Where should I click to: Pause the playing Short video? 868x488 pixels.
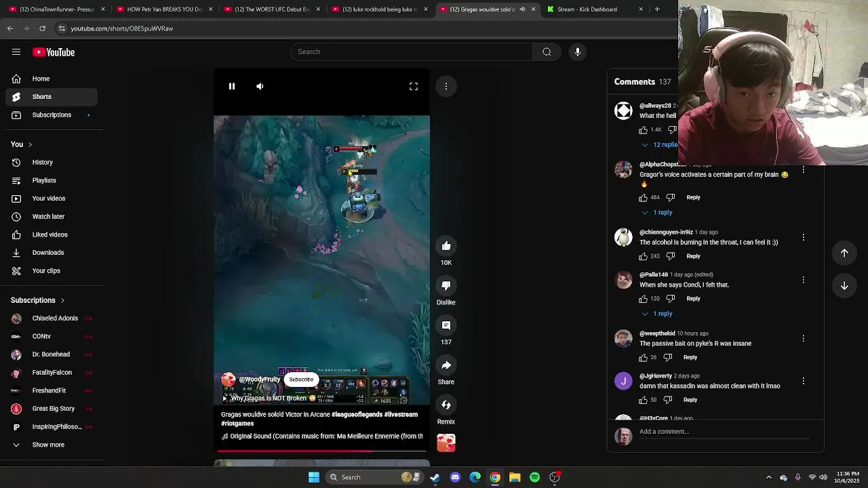pos(232,86)
